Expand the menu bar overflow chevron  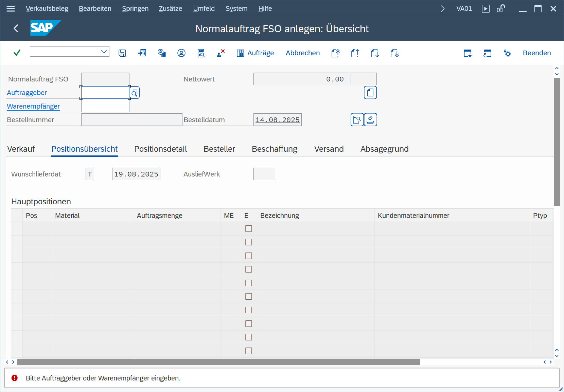coord(442,8)
